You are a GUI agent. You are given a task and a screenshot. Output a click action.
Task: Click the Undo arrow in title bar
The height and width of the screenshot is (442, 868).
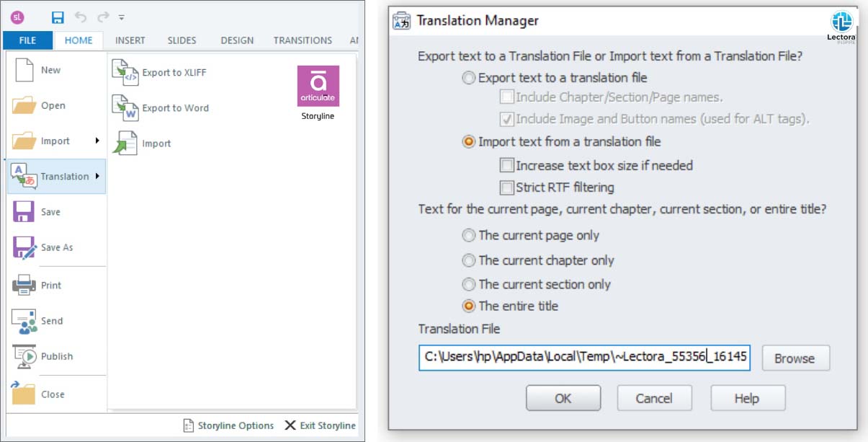coord(81,17)
